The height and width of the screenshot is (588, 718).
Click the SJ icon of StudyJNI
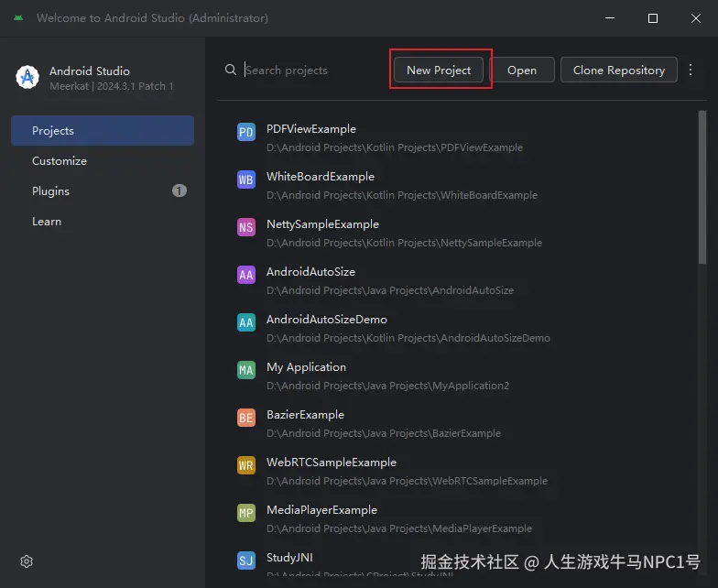click(245, 561)
